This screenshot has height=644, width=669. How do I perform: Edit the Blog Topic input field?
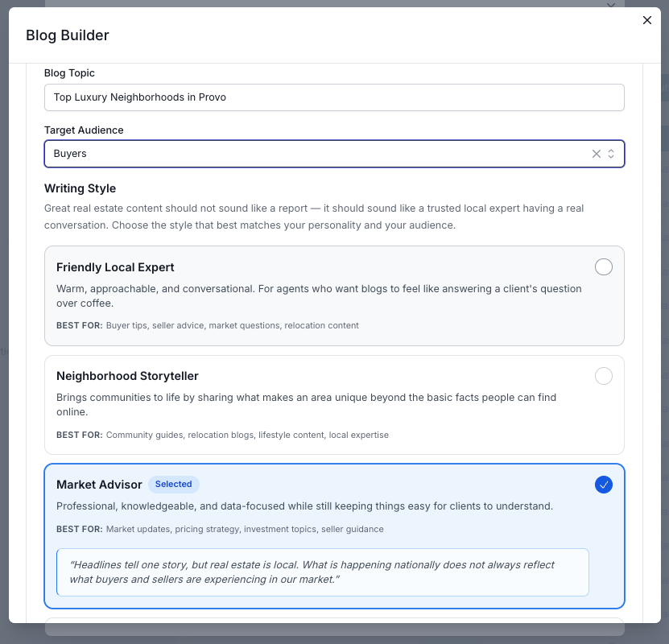point(334,97)
